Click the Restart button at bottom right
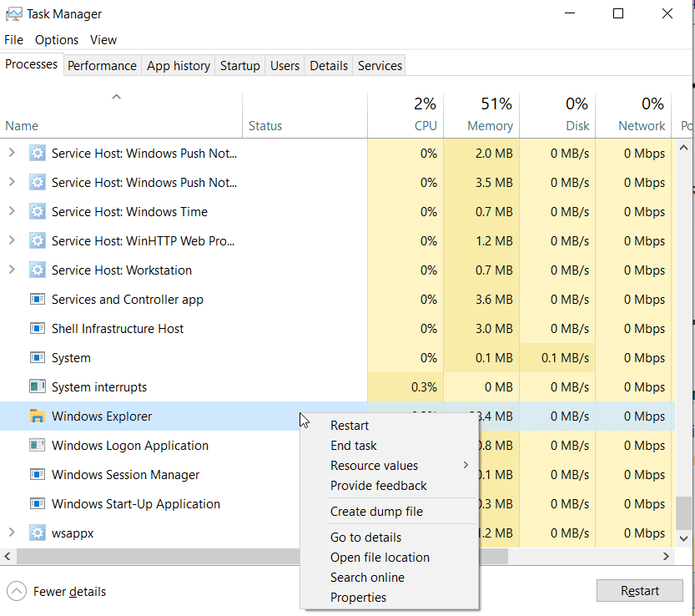The height and width of the screenshot is (616, 695). 640,591
